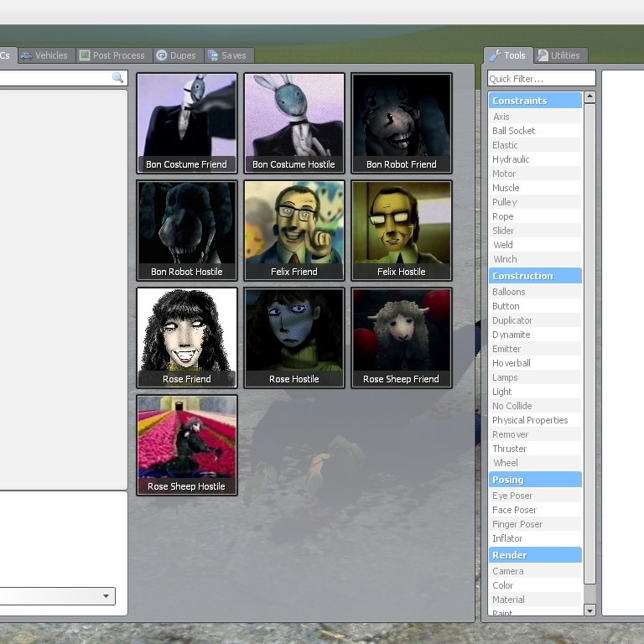The height and width of the screenshot is (644, 644).
Task: Select the Remover tool
Action: [x=535, y=434]
